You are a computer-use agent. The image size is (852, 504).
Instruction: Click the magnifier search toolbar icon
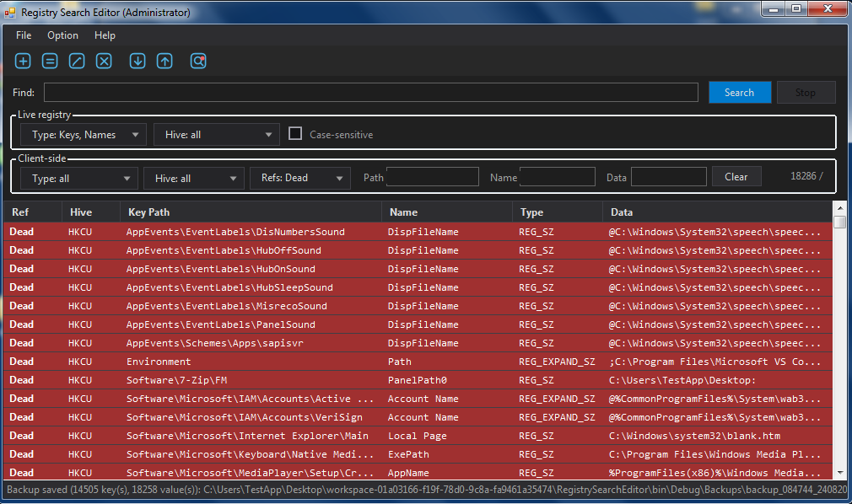coord(198,61)
